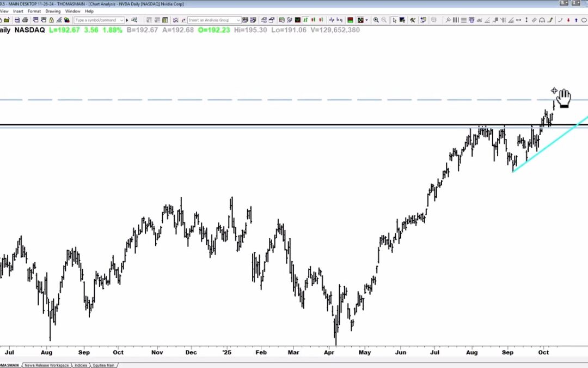Open the Insert an Analysis Group dropdown
This screenshot has height=368, width=588.
point(238,20)
